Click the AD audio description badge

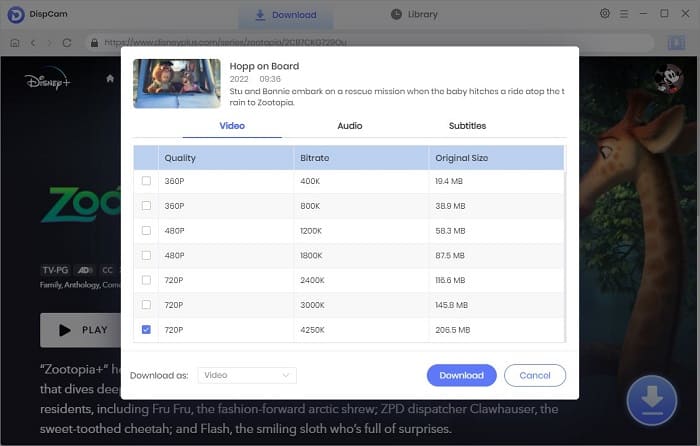pyautogui.click(x=85, y=270)
